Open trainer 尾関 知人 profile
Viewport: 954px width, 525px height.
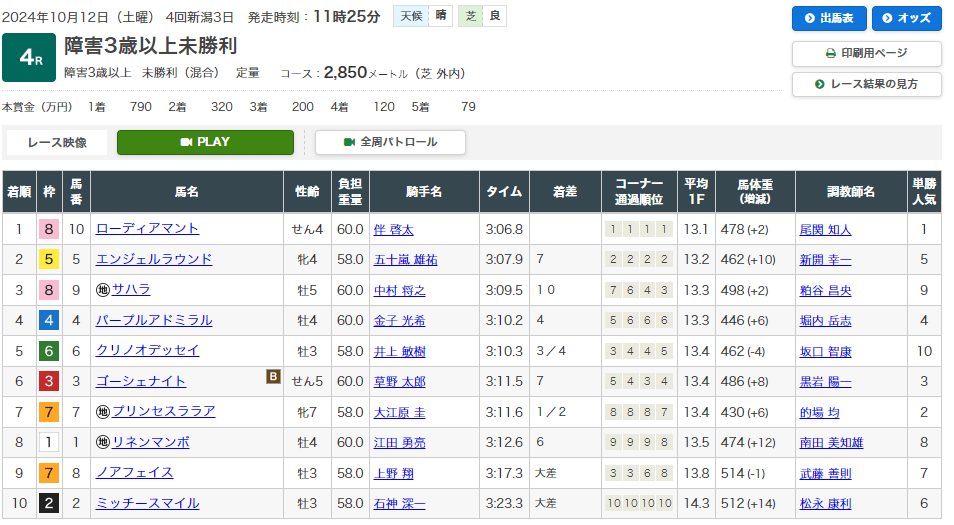tap(825, 230)
